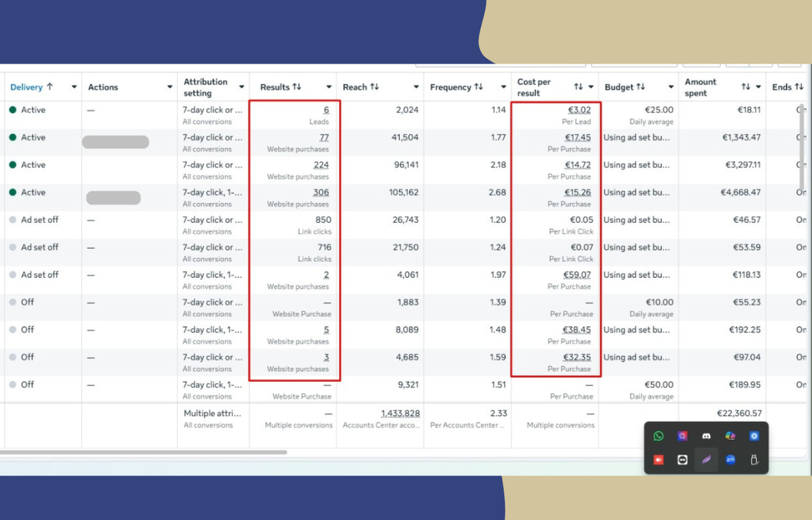Screen dimensions: 812x520
Task: Open the Reach column dropdown arrow
Action: tap(416, 87)
